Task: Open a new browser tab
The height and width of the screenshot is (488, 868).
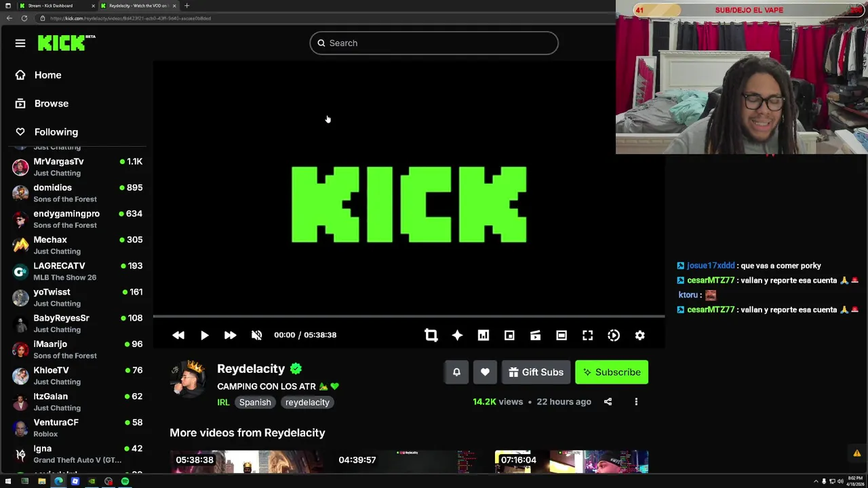Action: (x=186, y=5)
